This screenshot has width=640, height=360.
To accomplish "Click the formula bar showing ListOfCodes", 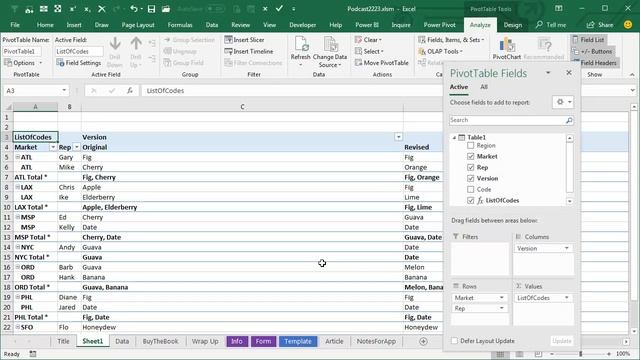I will tap(384, 91).
